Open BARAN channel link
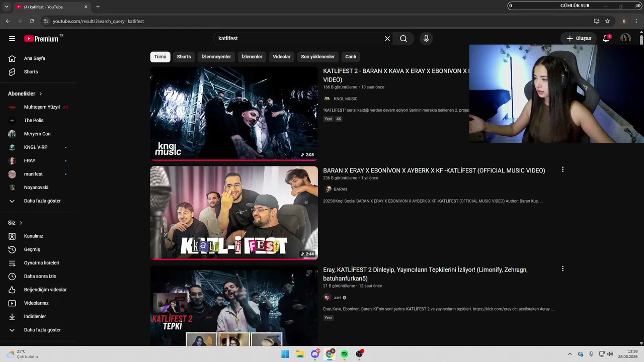The image size is (644, 362). coord(341,190)
